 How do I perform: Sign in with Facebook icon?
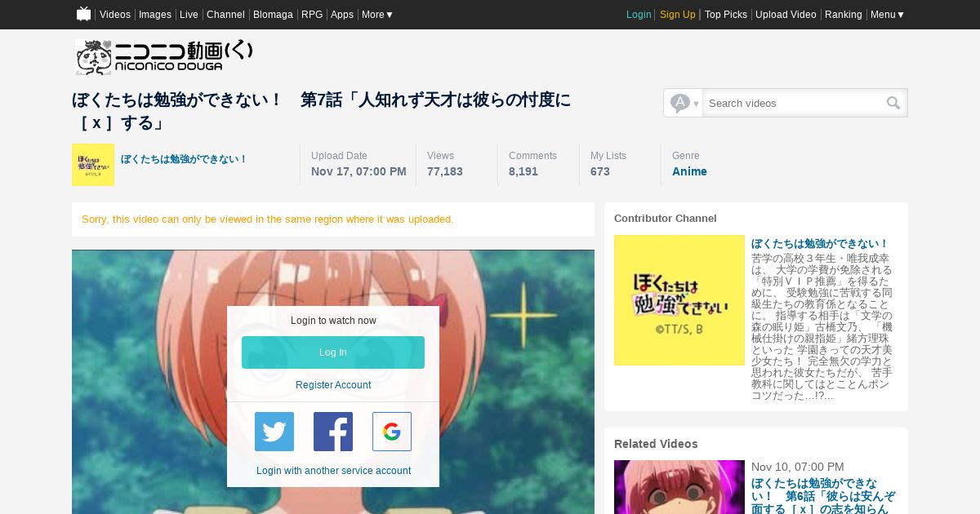[333, 432]
